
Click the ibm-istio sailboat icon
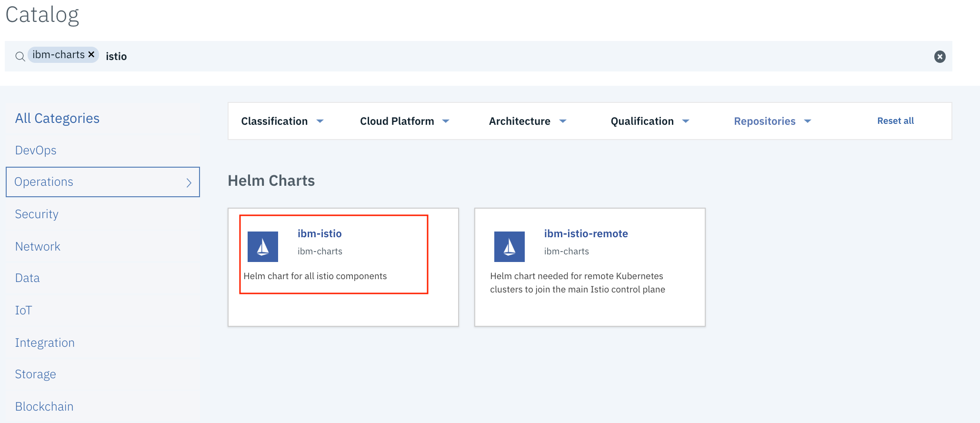pyautogui.click(x=263, y=247)
